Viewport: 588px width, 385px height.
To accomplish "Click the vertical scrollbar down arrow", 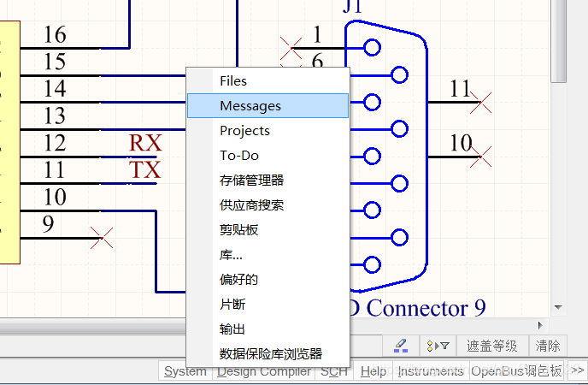I will (558, 307).
